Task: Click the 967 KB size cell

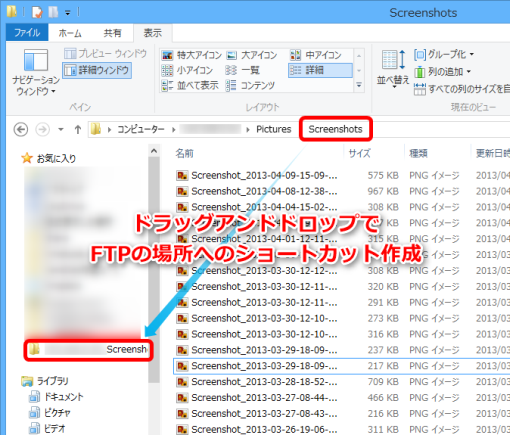Action: click(x=383, y=191)
